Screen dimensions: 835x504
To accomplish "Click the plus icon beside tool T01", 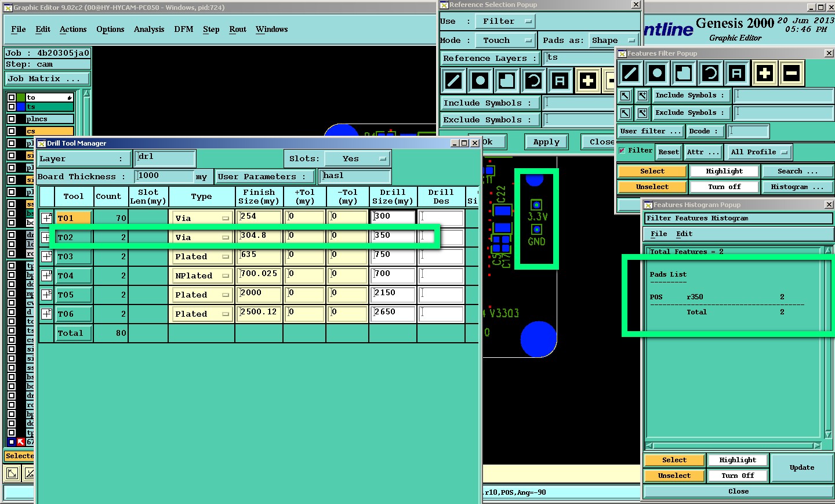I will click(x=46, y=218).
